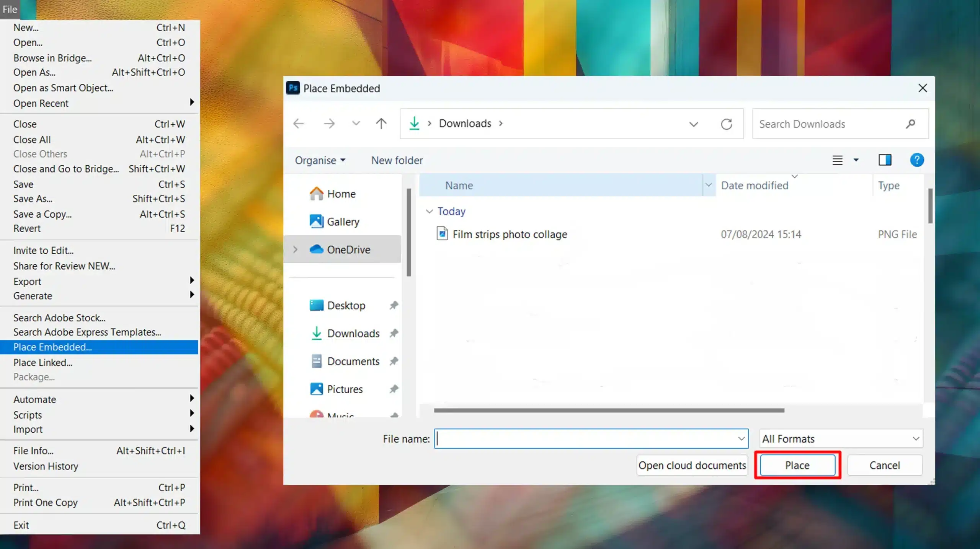Screen dimensions: 980x549
Task: Open the Organise dropdown
Action: point(320,160)
